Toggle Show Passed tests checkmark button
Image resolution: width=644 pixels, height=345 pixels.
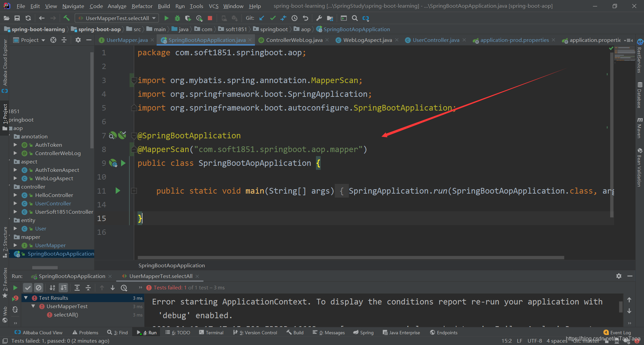[x=28, y=288]
